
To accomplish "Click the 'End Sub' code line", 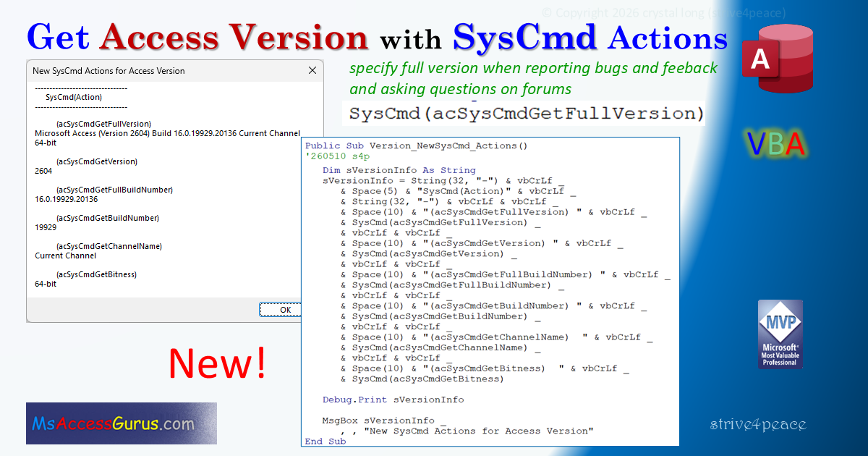I will coord(325,442).
